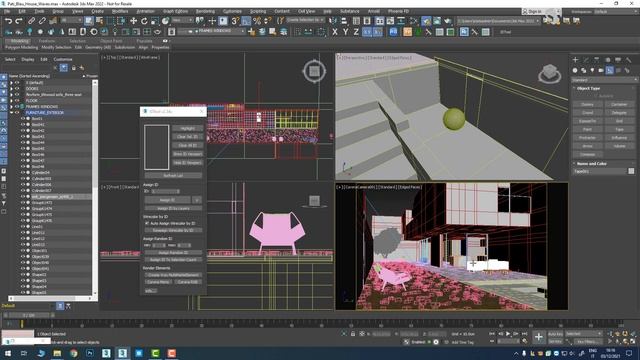Image resolution: width=640 pixels, height=360 pixels.
Task: Click the Highlight button in the ID tool dialog
Action: pos(187,128)
